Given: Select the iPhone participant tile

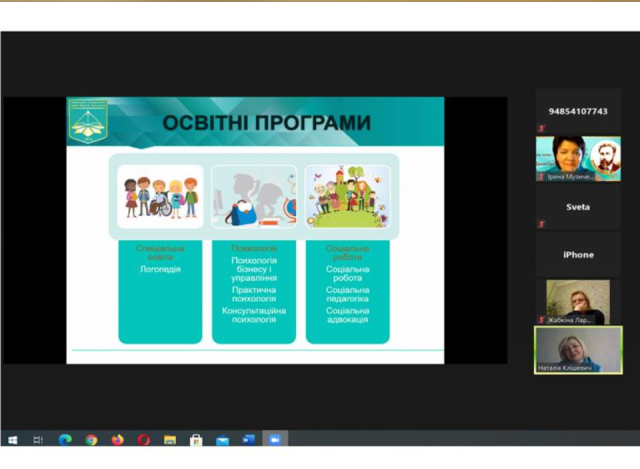Looking at the screenshot, I should point(578,254).
